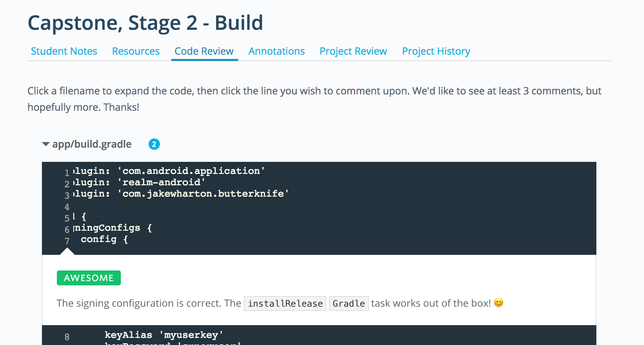Screen dimensions: 644x345
Task: Click the smiling emoji in the comment
Action: 499,303
